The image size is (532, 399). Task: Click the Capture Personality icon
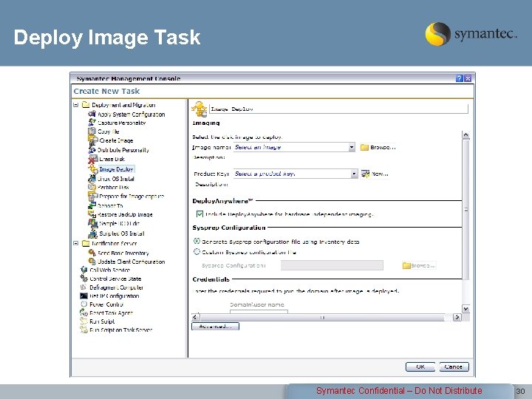pyautogui.click(x=92, y=123)
